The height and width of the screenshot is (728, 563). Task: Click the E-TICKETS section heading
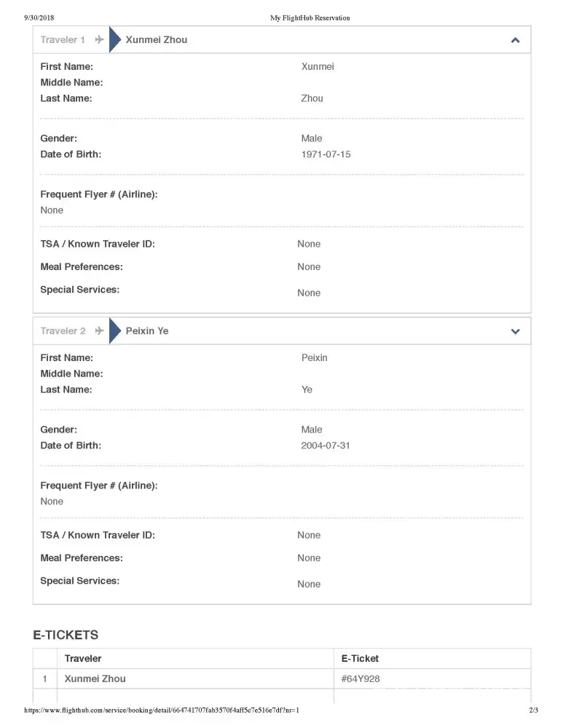coord(66,636)
